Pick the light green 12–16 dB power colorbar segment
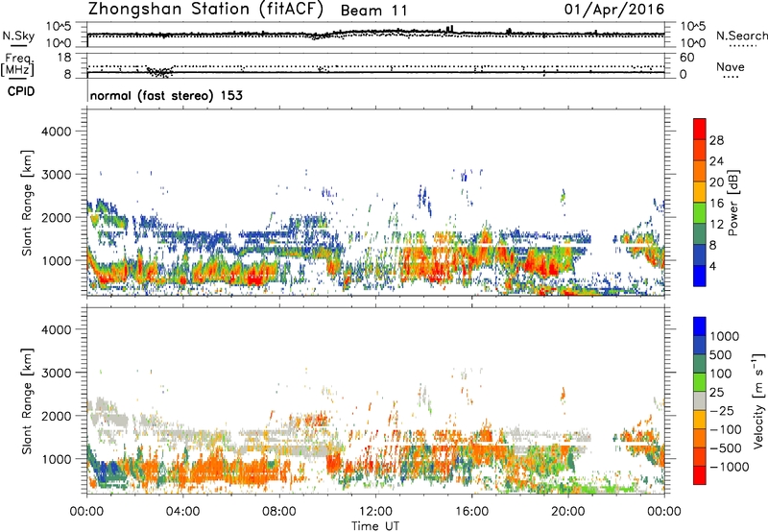The width and height of the screenshot is (768, 532). [700, 213]
